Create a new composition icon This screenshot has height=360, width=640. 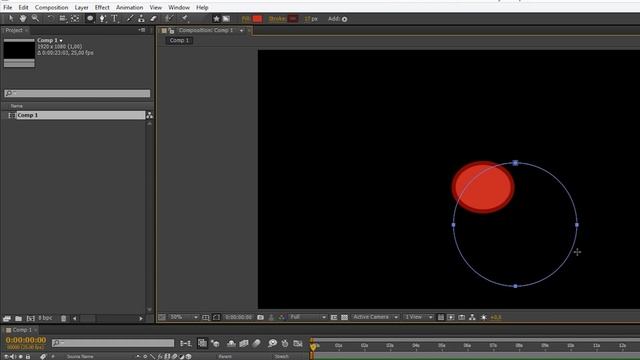[31, 318]
